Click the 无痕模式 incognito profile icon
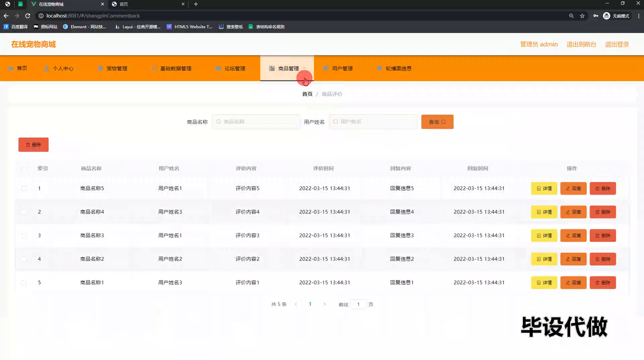The image size is (644, 360). [x=616, y=16]
